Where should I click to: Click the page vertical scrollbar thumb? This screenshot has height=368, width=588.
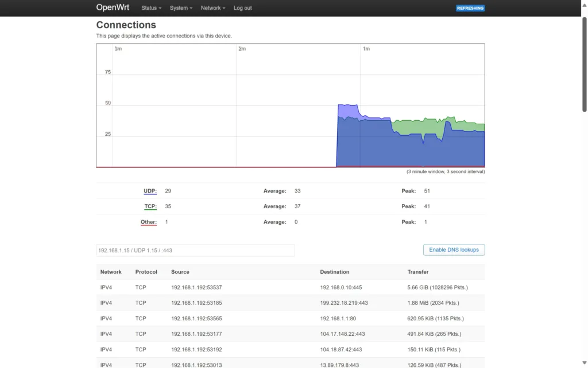coord(584,64)
